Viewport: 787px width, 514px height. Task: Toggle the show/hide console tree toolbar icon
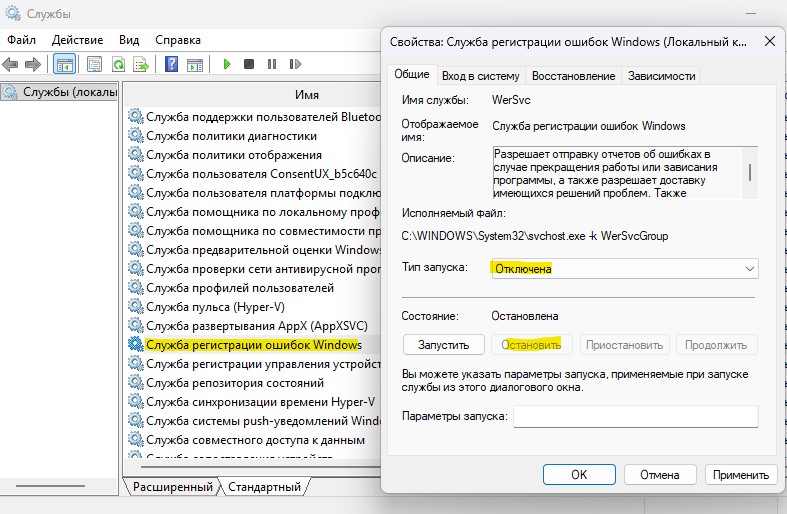(x=64, y=64)
